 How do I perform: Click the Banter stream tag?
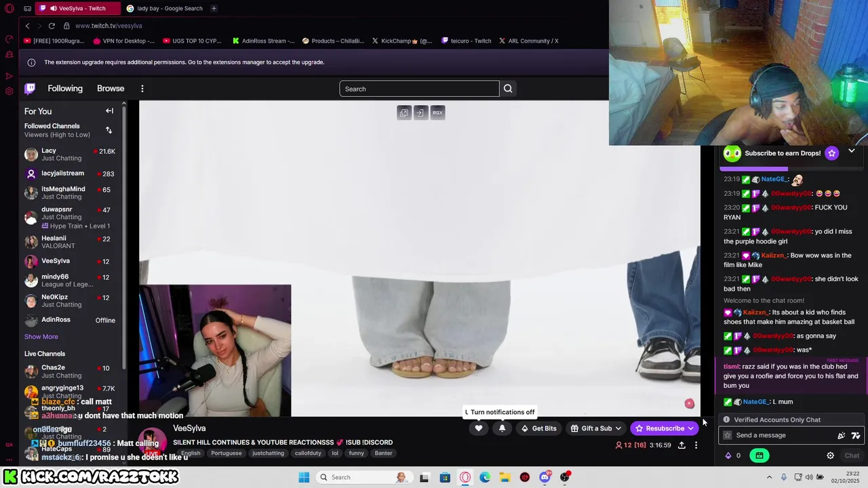383,453
